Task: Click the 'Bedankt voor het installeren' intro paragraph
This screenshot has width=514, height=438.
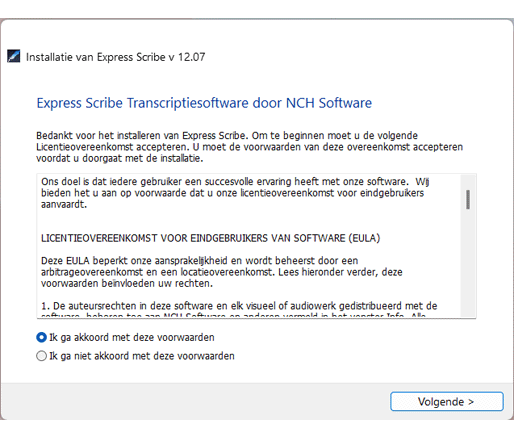Action: pos(249,147)
